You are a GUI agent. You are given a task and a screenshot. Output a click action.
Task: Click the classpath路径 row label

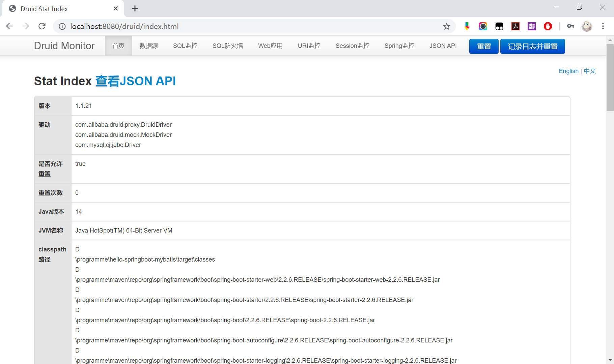pos(52,254)
